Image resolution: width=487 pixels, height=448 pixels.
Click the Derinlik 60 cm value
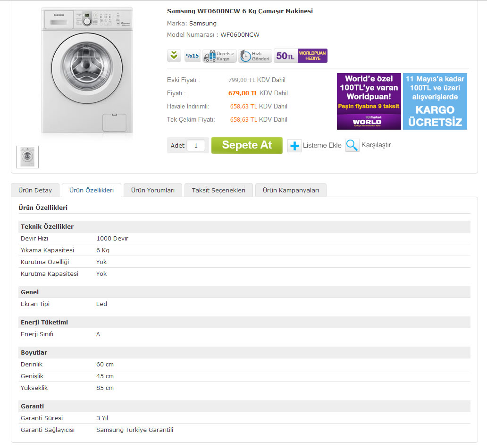(105, 364)
